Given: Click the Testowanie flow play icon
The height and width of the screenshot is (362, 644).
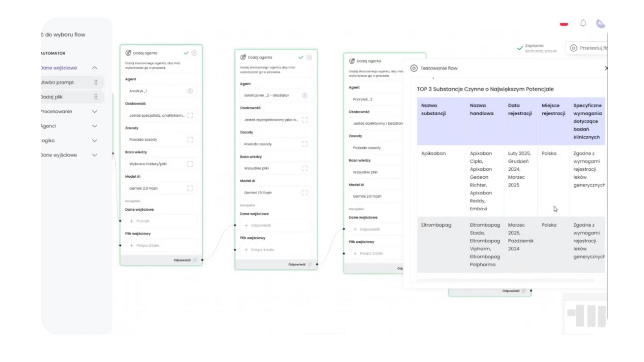Looking at the screenshot, I should click(414, 68).
